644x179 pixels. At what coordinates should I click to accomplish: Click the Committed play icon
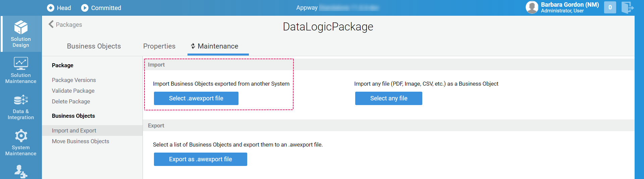(x=85, y=8)
